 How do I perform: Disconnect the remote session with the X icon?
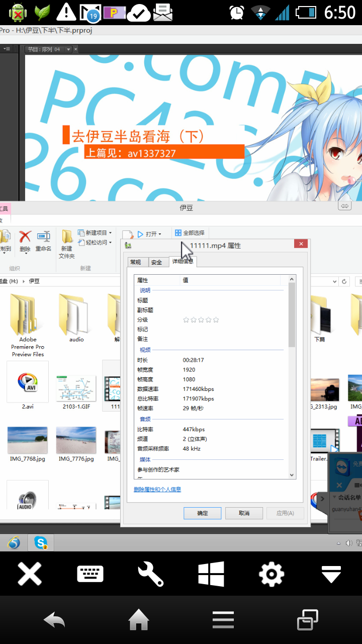[x=30, y=574]
